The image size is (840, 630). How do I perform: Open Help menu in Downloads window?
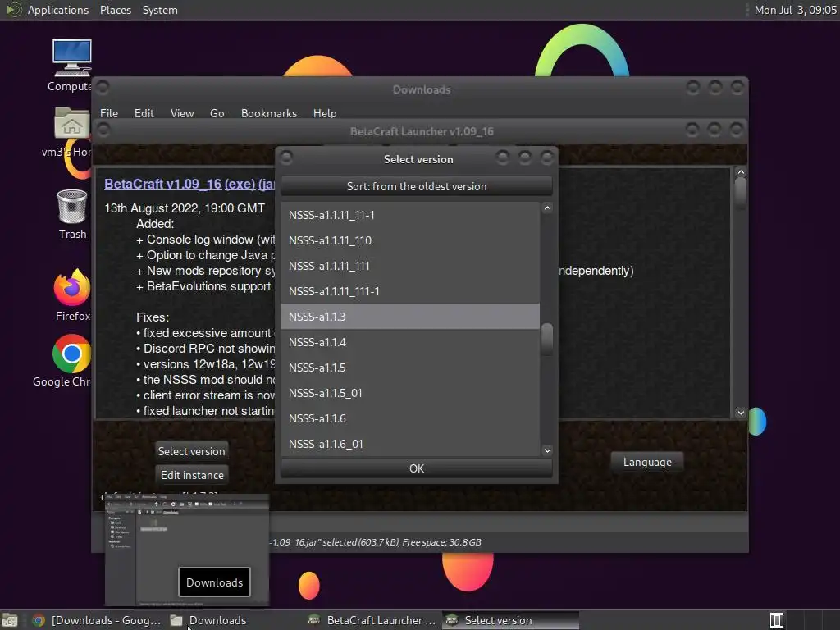pyautogui.click(x=325, y=113)
